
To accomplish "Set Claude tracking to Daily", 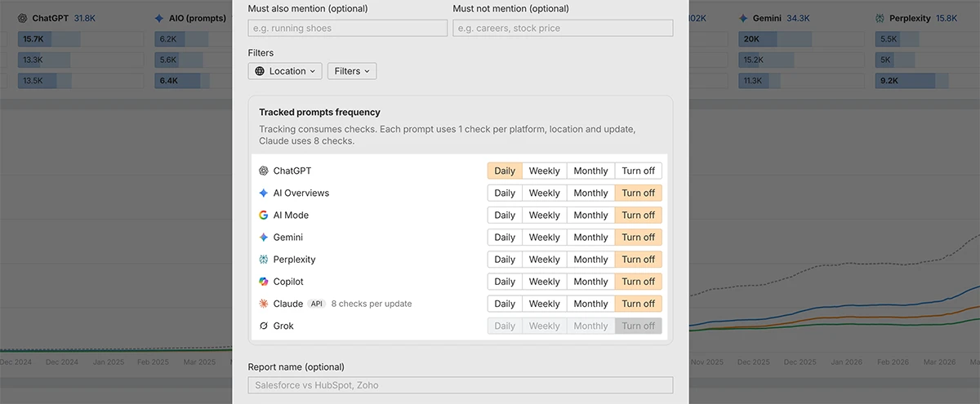I will click(x=505, y=304).
